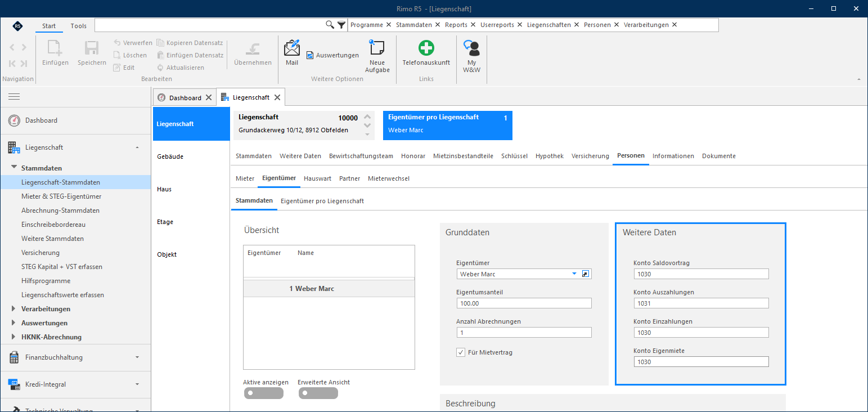Navigate back with left arrow

tap(12, 47)
